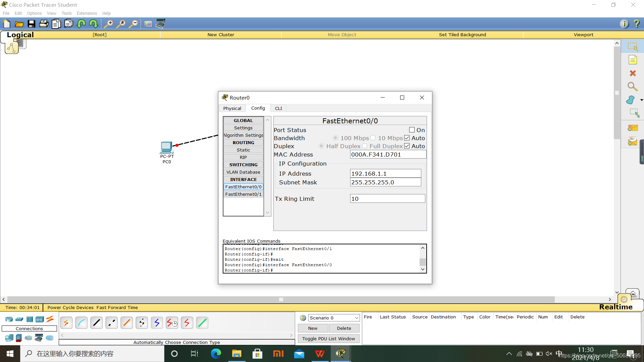This screenshot has width=644, height=362.
Task: Select copper straight-through black cable
Action: (97, 323)
